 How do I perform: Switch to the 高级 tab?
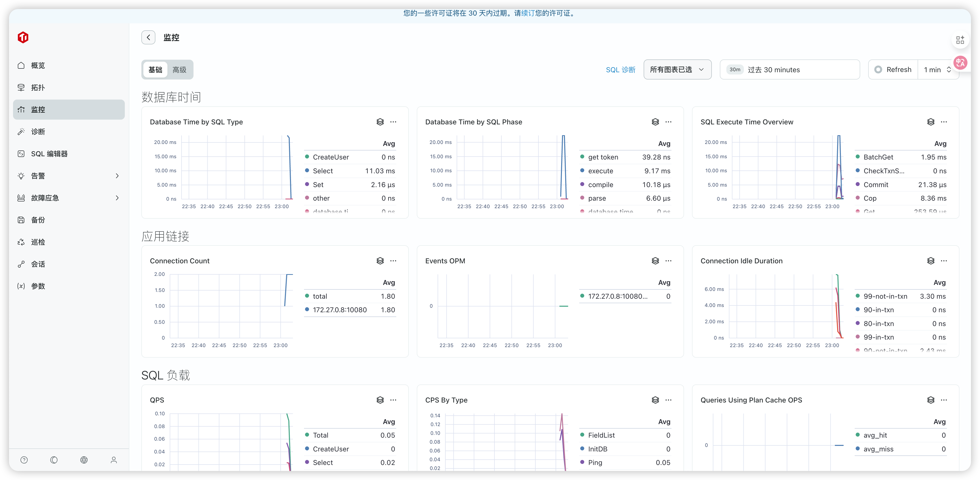179,70
